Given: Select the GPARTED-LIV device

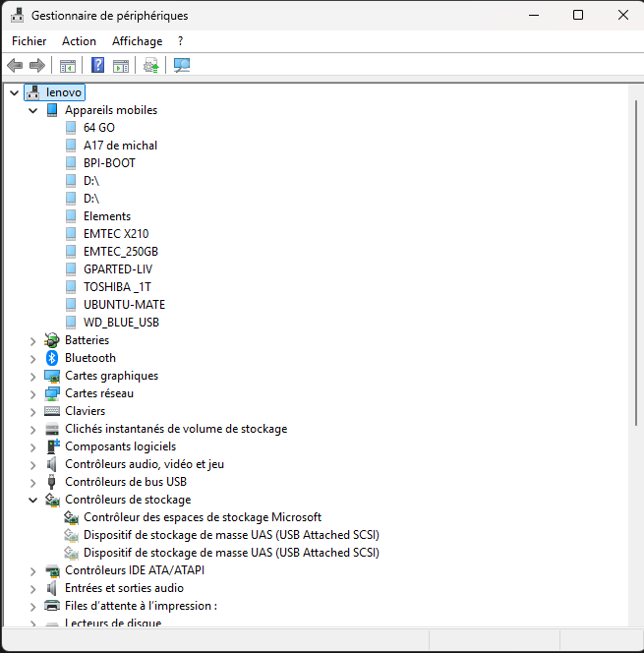Looking at the screenshot, I should point(118,269).
